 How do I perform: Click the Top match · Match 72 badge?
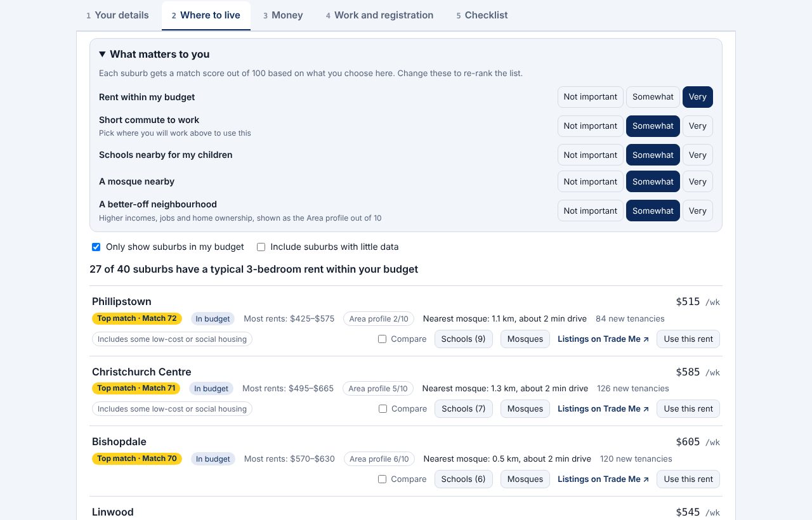click(x=137, y=318)
